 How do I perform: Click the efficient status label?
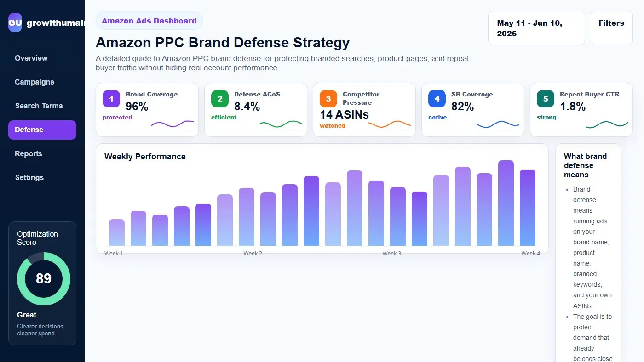click(x=224, y=118)
